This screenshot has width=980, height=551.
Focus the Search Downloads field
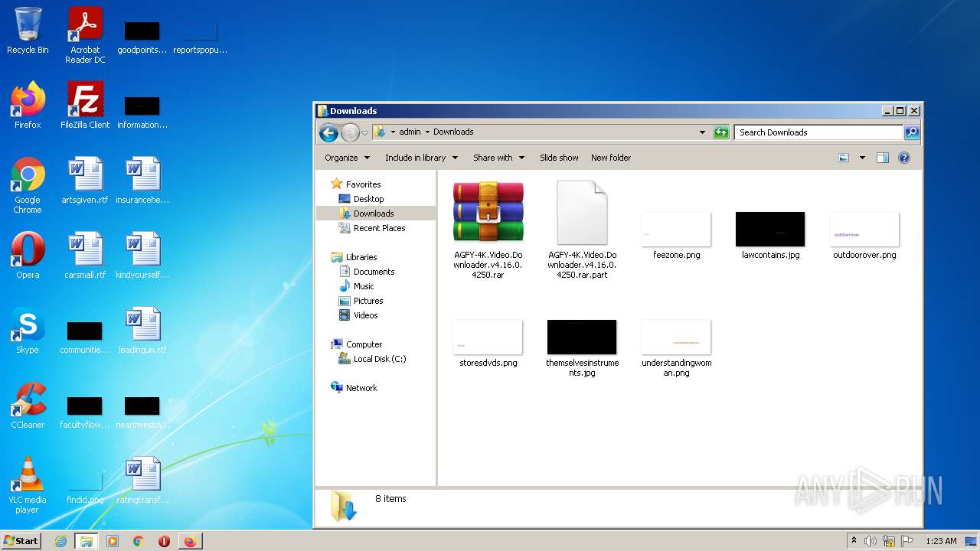point(818,132)
